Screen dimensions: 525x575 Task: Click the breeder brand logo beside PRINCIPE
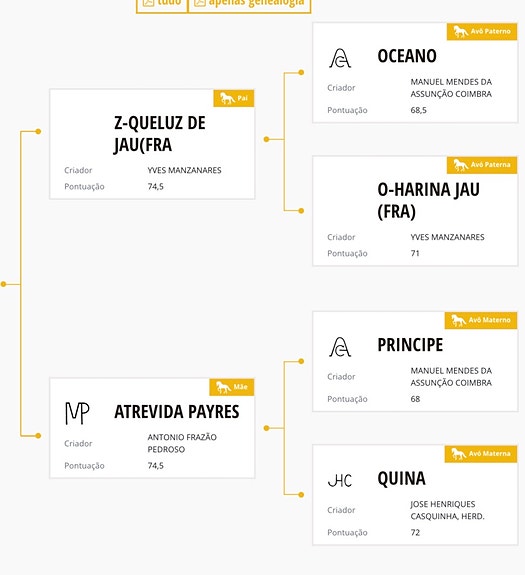click(x=340, y=347)
